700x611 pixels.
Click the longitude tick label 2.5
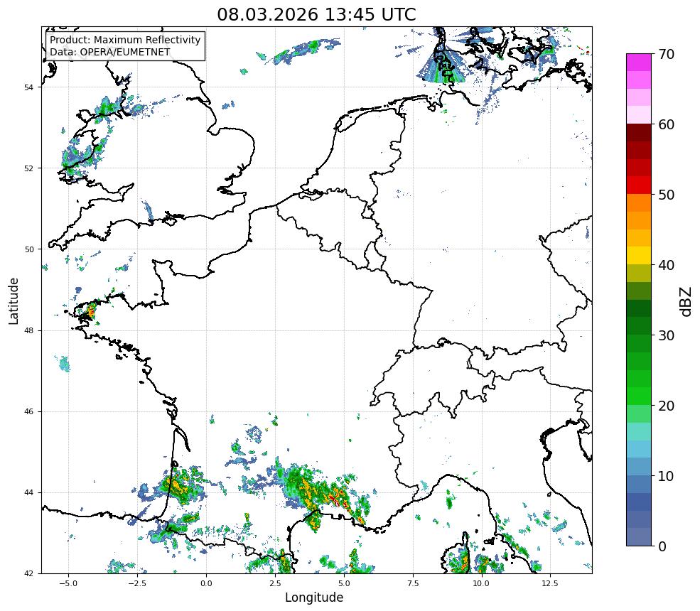coord(275,583)
